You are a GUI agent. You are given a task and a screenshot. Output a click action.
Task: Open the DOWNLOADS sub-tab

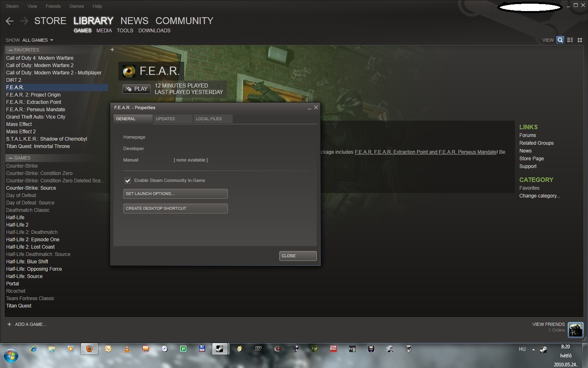[154, 31]
